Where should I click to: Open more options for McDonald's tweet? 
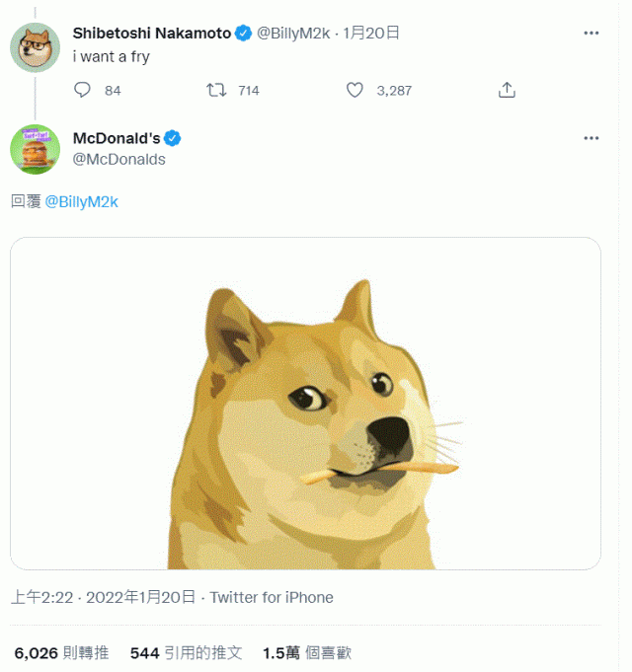coord(591,138)
